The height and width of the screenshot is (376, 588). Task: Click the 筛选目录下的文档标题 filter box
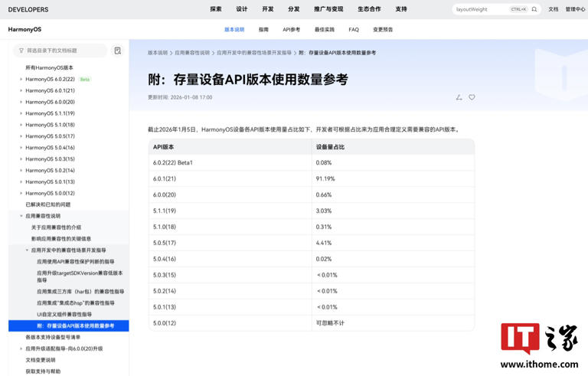[x=63, y=51]
